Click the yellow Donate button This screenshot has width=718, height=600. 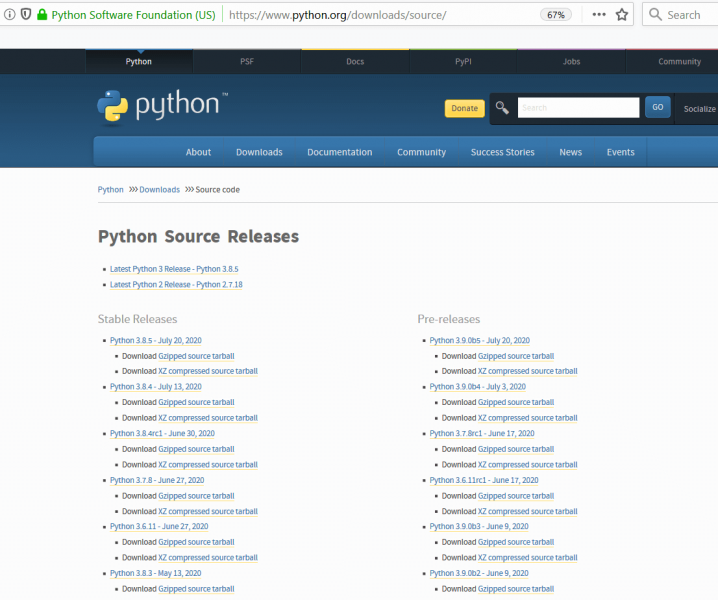(464, 108)
